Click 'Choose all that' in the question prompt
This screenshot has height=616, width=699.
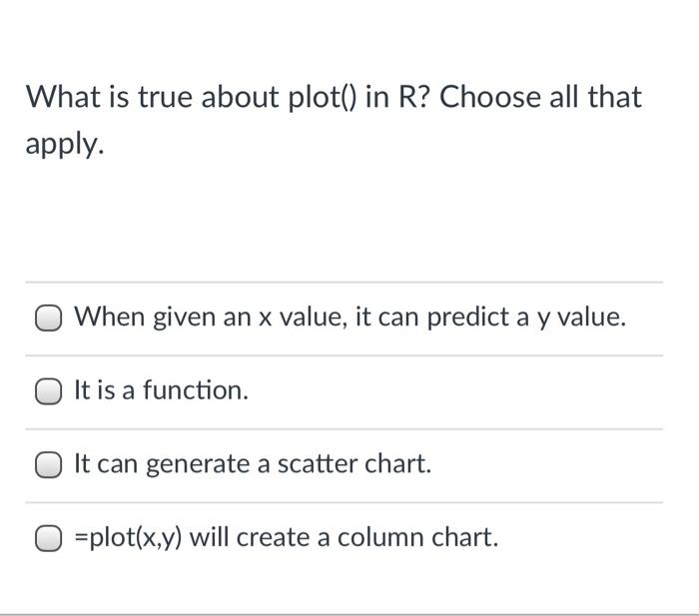click(540, 99)
